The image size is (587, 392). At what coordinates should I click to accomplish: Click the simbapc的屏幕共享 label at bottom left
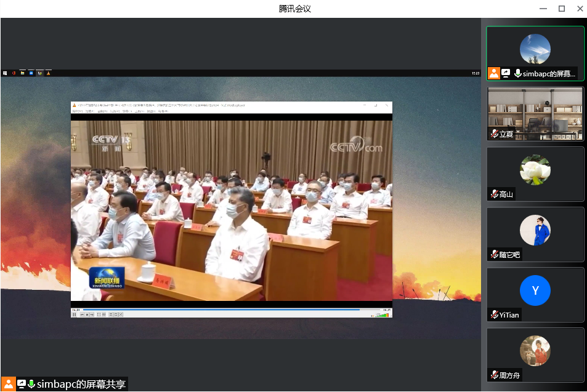point(81,384)
